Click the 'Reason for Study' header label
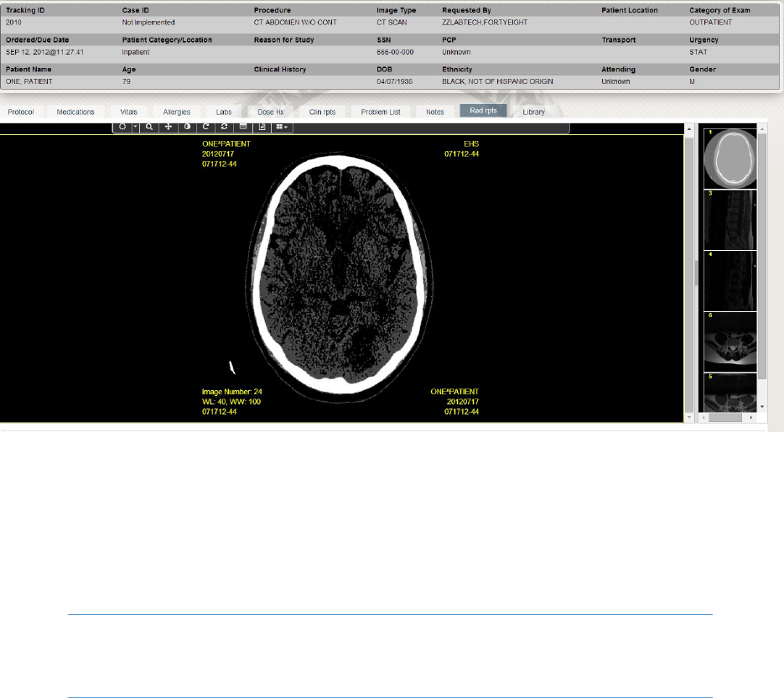Image resolution: width=784 pixels, height=698 pixels. 283,39
